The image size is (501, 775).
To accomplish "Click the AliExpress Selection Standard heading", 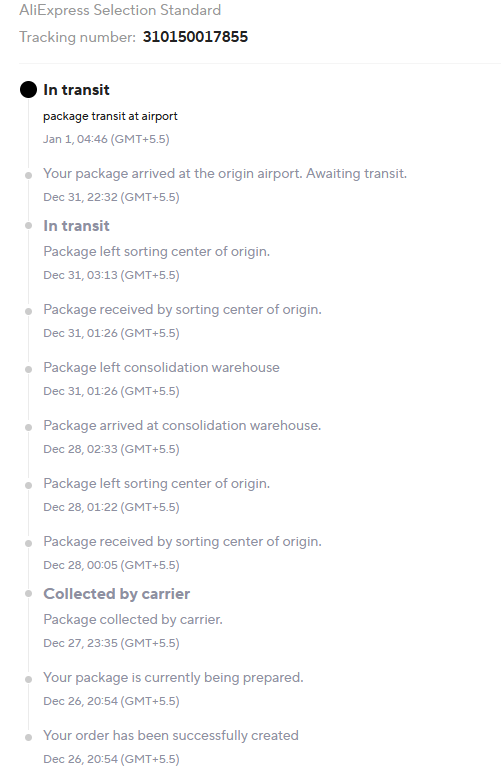I will click(x=120, y=10).
